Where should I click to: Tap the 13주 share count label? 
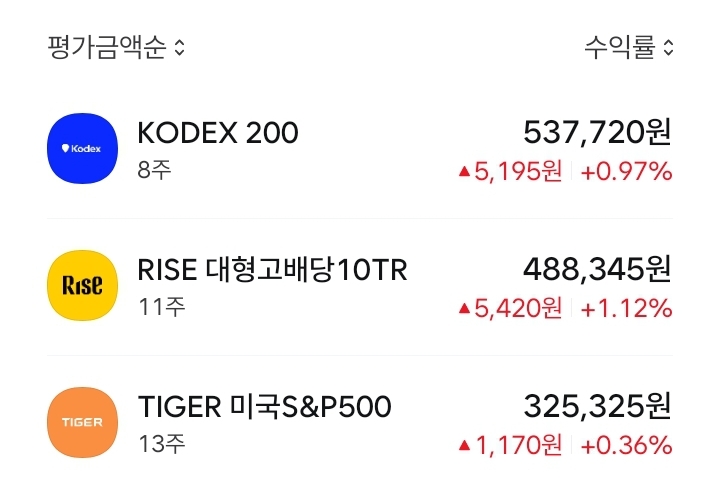tap(161, 443)
